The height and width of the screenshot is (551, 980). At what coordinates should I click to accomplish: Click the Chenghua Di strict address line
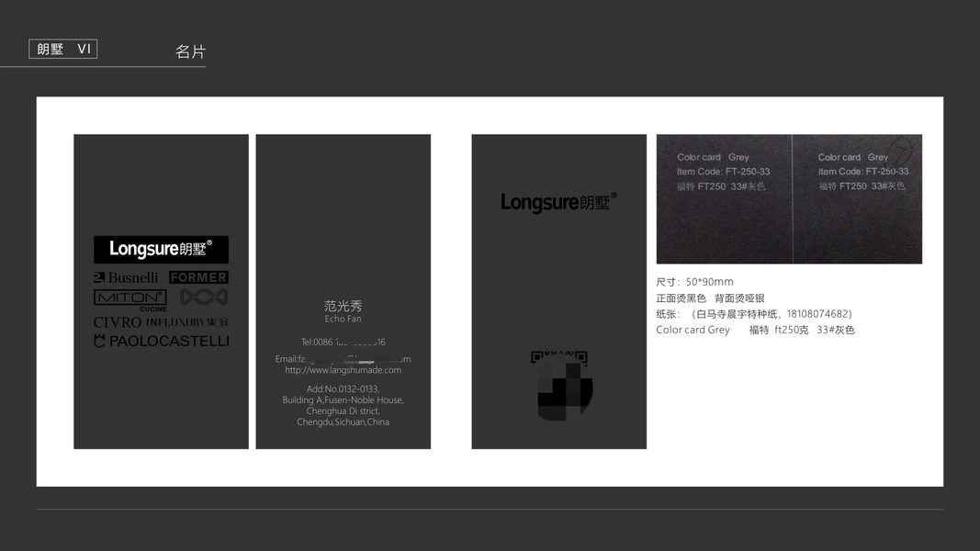pos(344,411)
